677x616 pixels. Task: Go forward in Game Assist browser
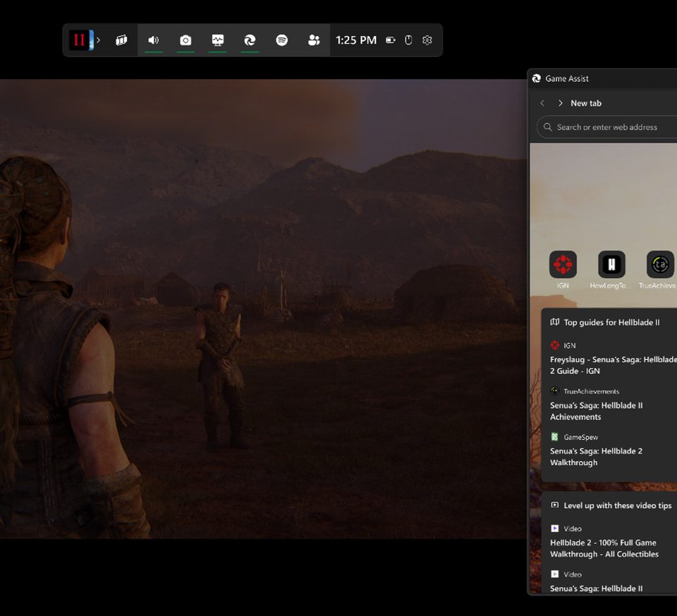tap(561, 103)
